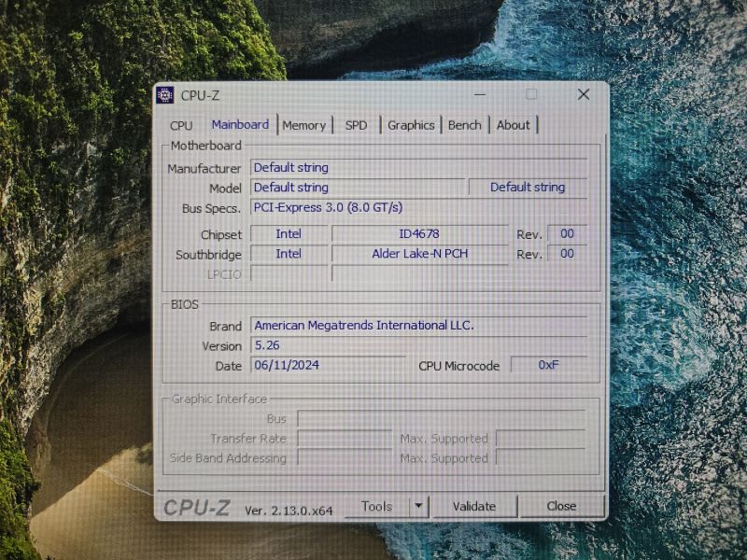Viewport: 747px width, 560px height.
Task: Open the Graphics tab
Action: point(411,126)
